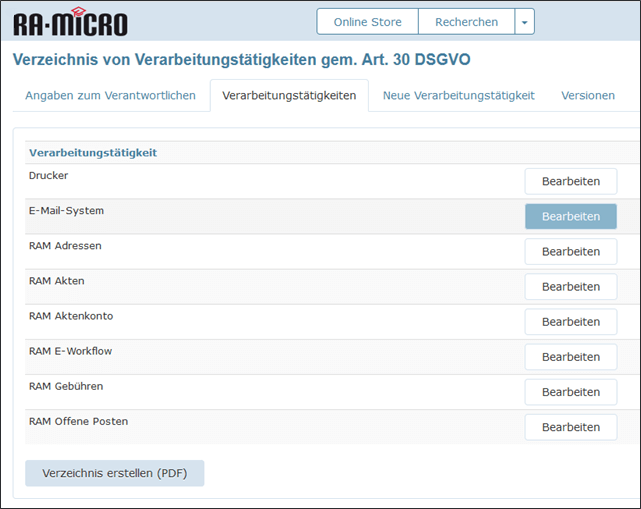Screen dimensions: 641x509
Task: Select the E-Mail-System row label
Action: [x=66, y=211]
